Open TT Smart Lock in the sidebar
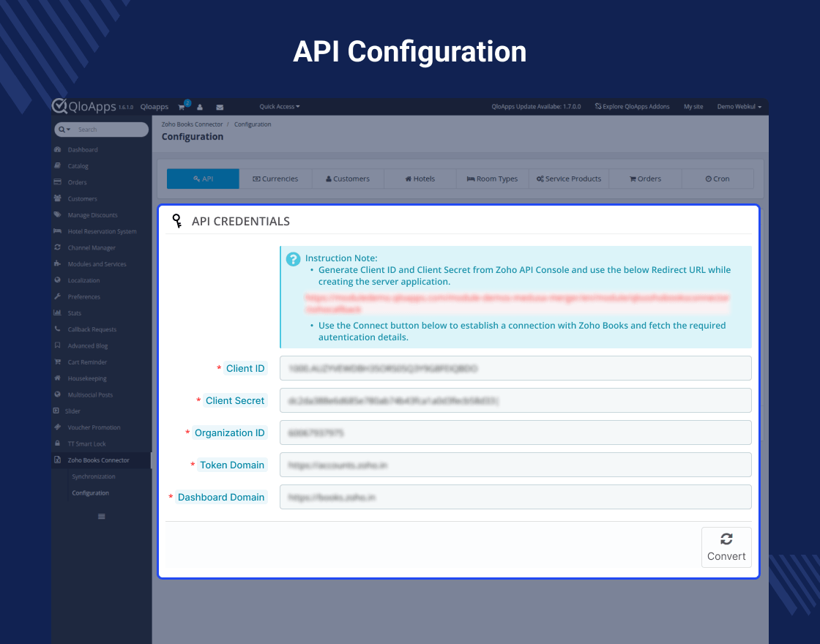This screenshot has width=820, height=644. (x=87, y=443)
